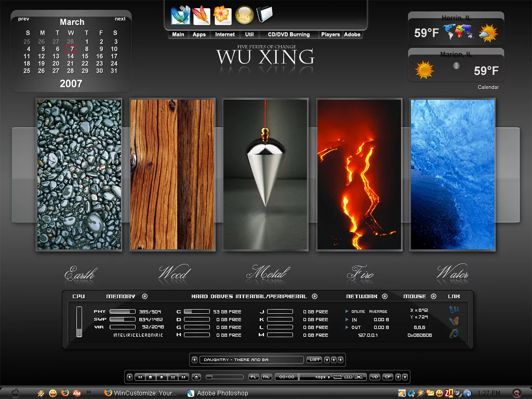Open the CD/DVD Burning tab
The height and width of the screenshot is (399, 532).
pos(288,35)
